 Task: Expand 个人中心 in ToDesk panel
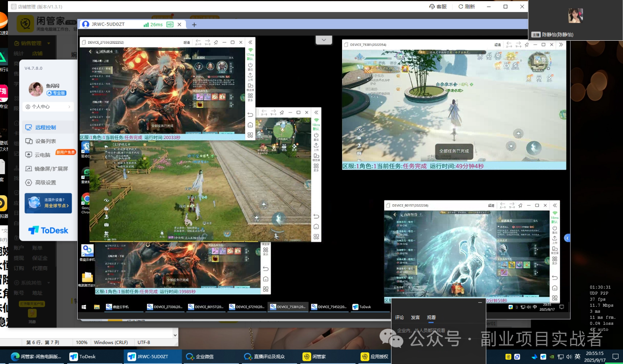coord(48,107)
